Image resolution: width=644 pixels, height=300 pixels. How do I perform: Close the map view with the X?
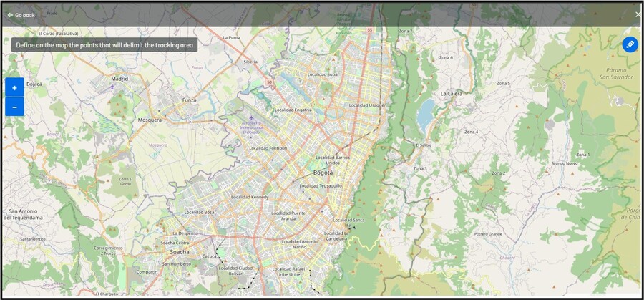(638, 14)
